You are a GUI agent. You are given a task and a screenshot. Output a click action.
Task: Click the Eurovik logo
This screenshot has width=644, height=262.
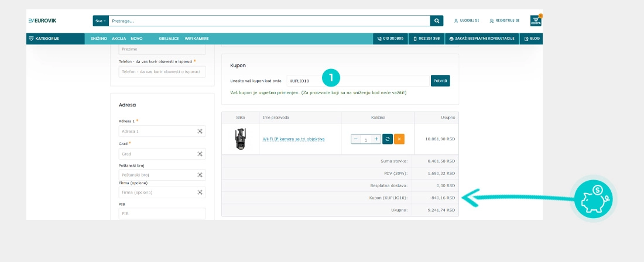pyautogui.click(x=42, y=20)
